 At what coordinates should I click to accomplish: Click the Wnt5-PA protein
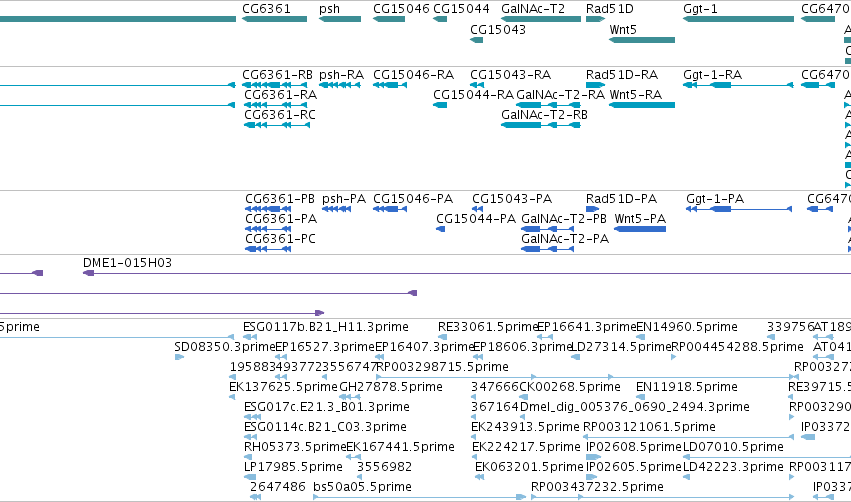[640, 229]
